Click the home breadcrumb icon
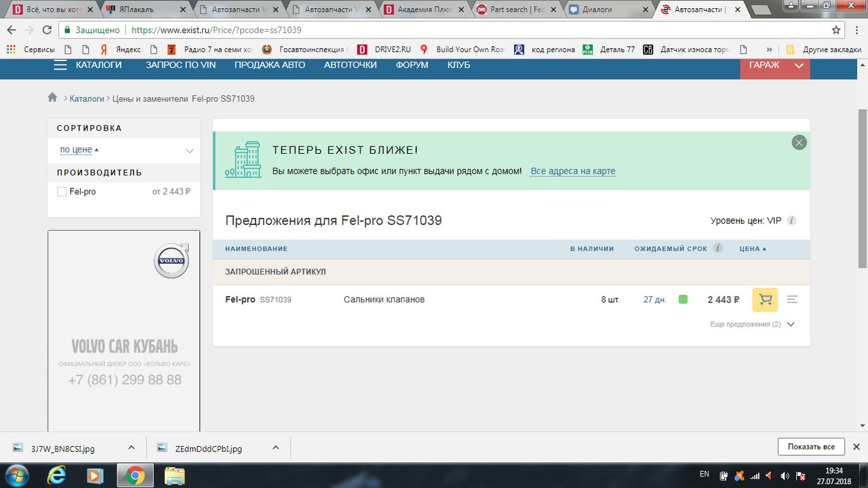 click(52, 98)
